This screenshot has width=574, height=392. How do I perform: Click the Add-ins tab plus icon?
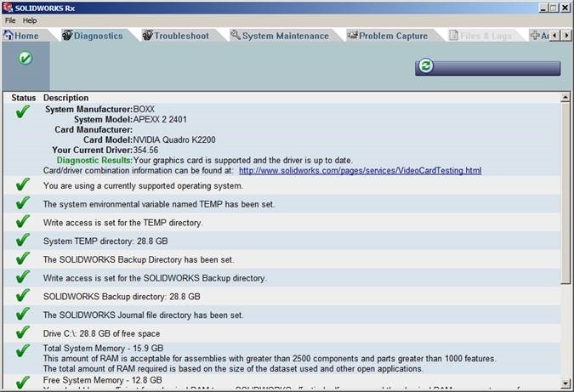coord(535,35)
